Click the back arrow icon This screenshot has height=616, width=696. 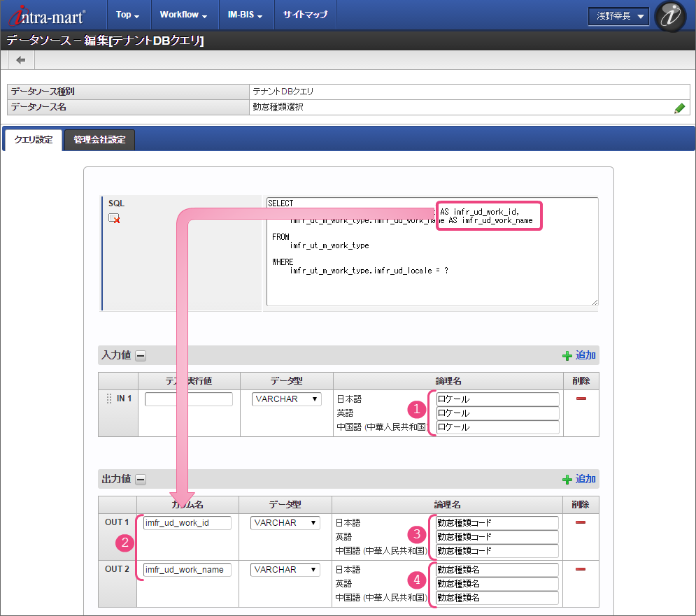point(20,60)
